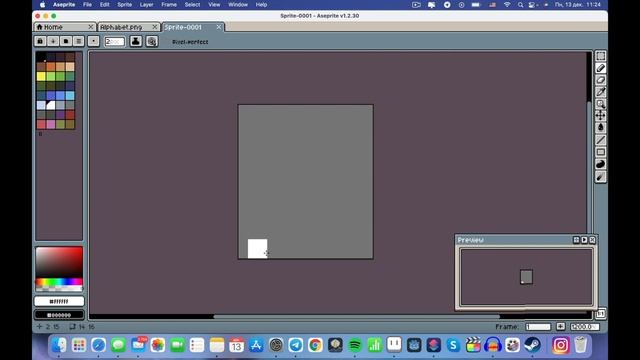Open Steam from the dock
This screenshot has height=360, width=640.
pos(532,345)
